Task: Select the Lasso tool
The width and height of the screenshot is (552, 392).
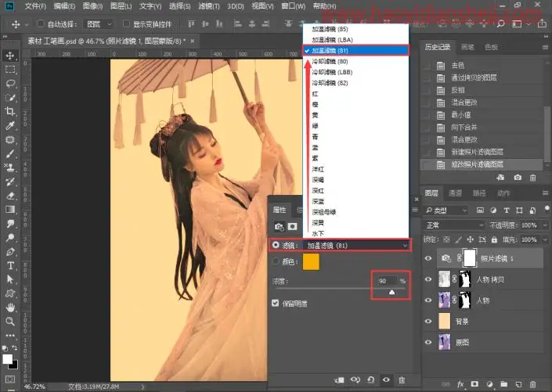Action: click(10, 84)
